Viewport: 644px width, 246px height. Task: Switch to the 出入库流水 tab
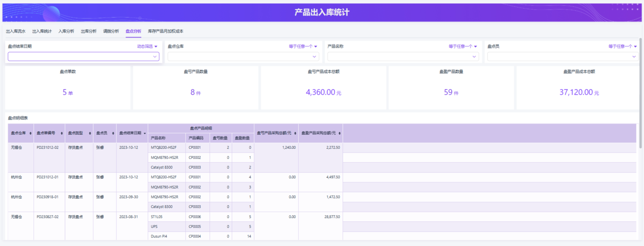(16, 31)
